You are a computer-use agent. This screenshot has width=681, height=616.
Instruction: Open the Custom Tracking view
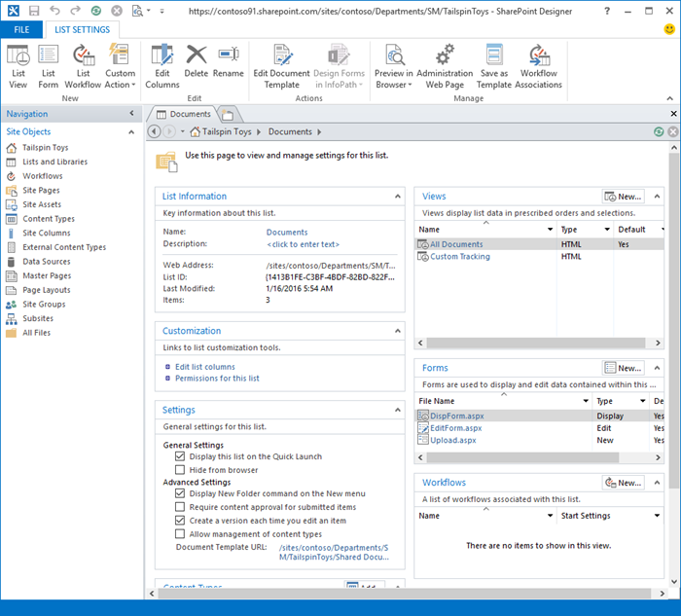[x=460, y=256]
